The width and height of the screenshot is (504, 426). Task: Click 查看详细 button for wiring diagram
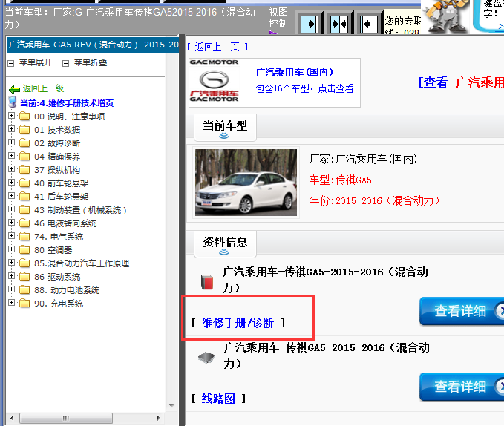[462, 387]
